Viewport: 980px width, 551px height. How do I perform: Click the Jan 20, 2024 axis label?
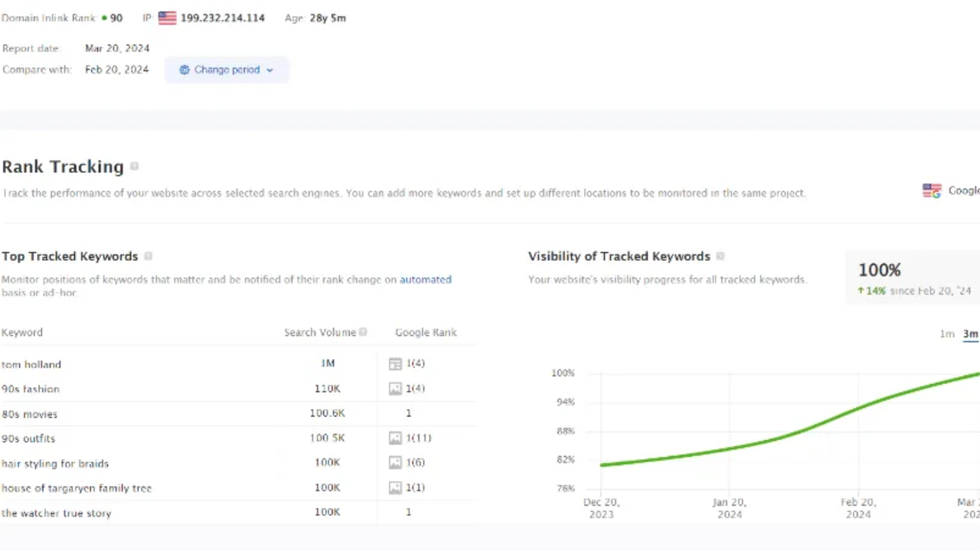tap(730, 508)
